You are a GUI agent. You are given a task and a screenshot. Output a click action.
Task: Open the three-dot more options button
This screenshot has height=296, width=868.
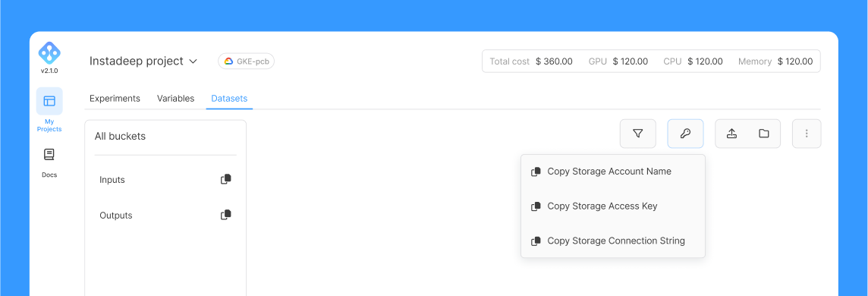[x=807, y=134]
